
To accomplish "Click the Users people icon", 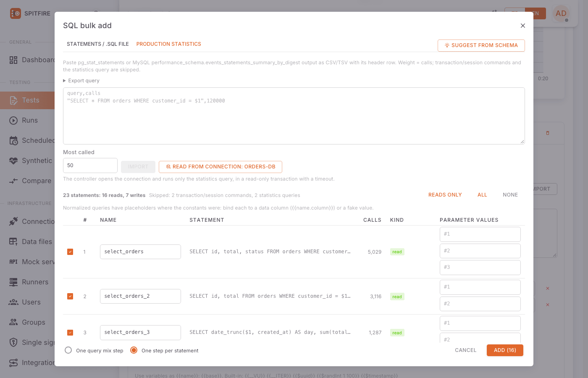I will click(13, 302).
